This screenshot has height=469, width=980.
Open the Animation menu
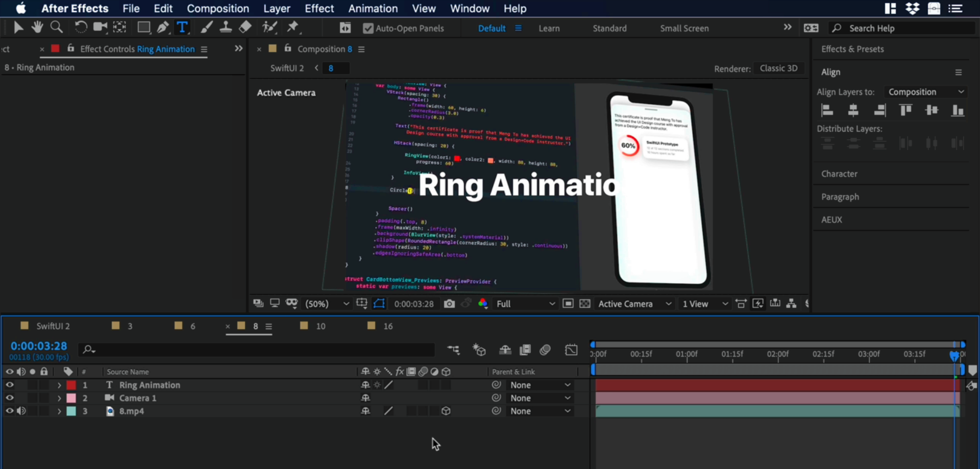[x=373, y=9]
